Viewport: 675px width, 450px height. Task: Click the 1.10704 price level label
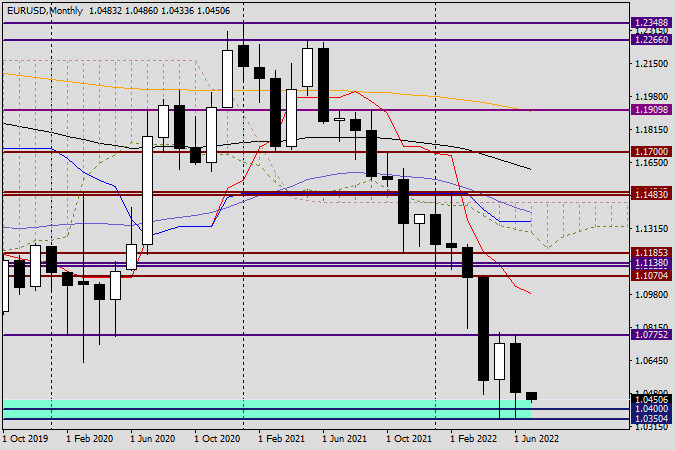pos(652,276)
